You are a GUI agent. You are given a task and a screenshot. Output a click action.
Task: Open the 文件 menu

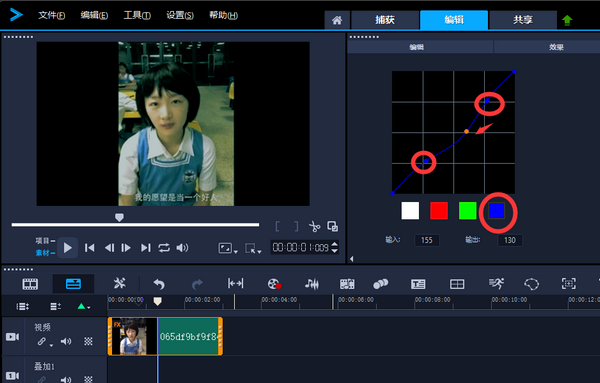point(52,15)
